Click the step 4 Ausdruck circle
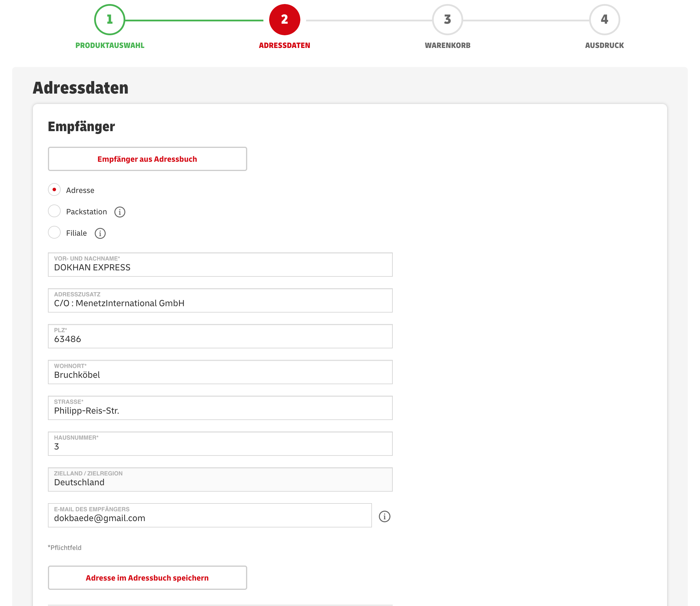 coord(604,20)
